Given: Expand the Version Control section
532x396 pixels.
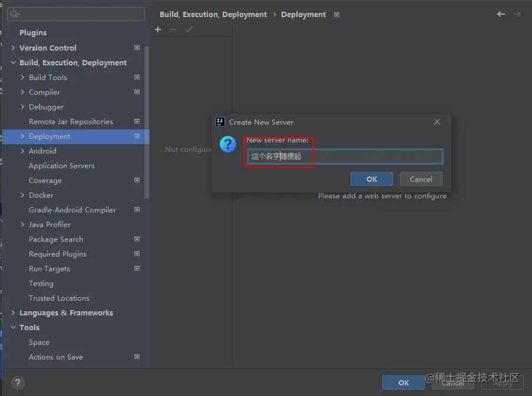Looking at the screenshot, I should (x=13, y=48).
